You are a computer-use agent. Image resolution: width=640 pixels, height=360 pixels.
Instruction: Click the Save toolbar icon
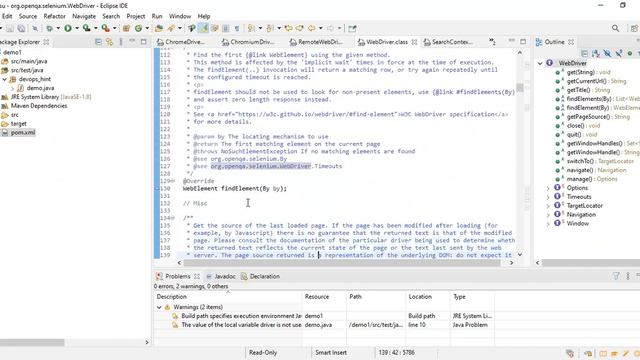pyautogui.click(x=10, y=28)
